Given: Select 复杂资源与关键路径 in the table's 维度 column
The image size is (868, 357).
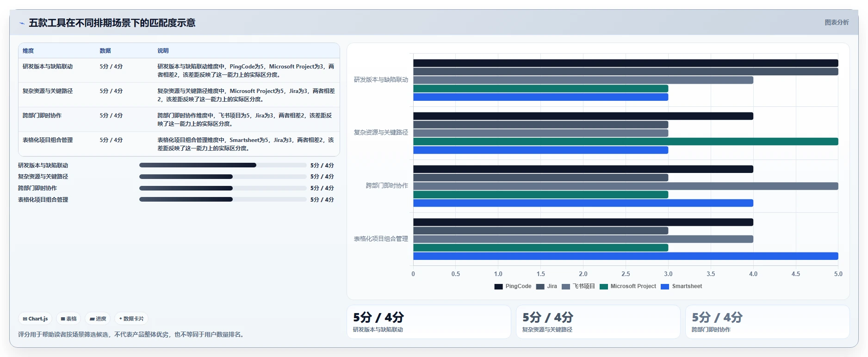Looking at the screenshot, I should tap(48, 91).
